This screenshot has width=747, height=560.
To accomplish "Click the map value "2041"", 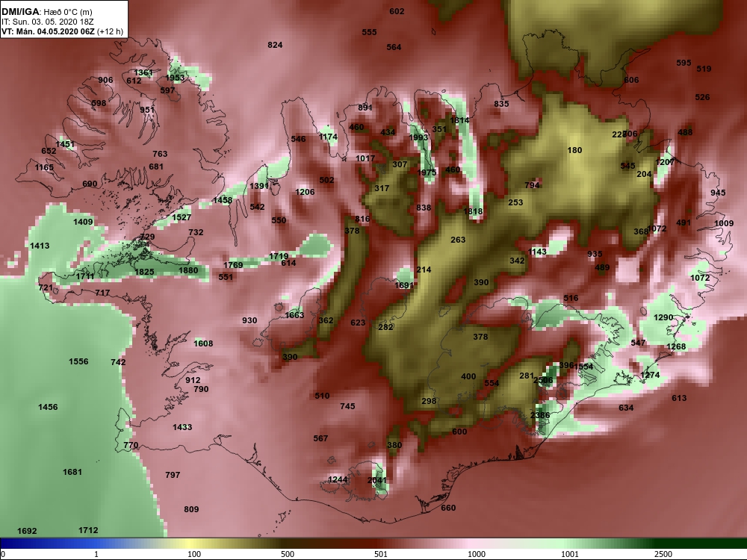I will click(377, 480).
